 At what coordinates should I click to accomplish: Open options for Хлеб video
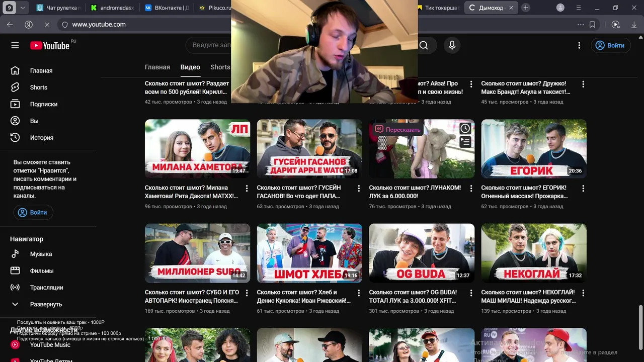pos(359,293)
